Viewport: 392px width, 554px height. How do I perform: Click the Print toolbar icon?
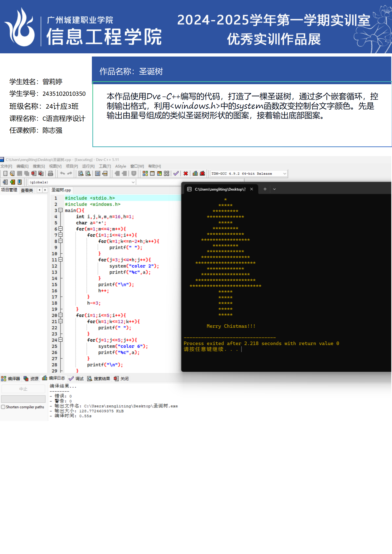[x=50, y=174]
